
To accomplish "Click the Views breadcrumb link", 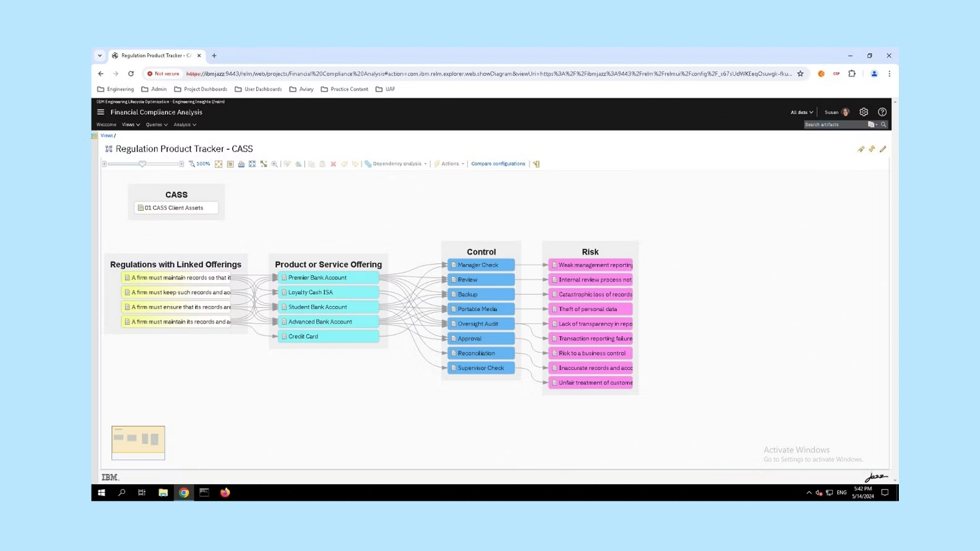I will [107, 135].
